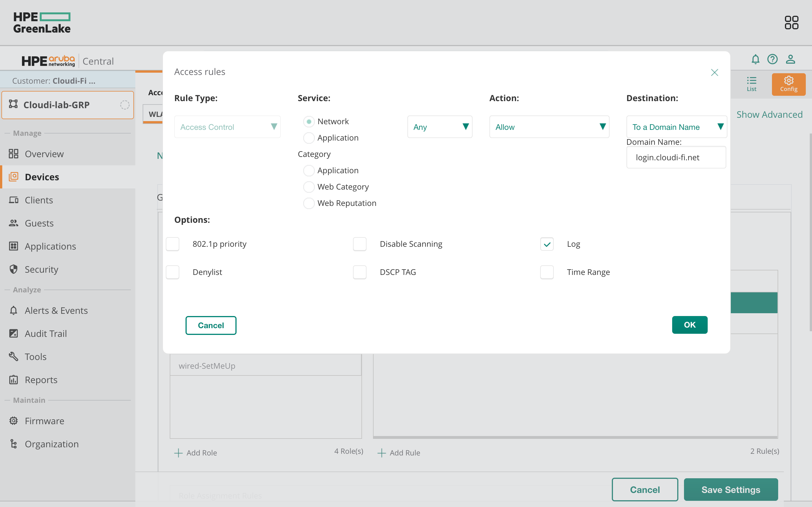The width and height of the screenshot is (812, 507).
Task: Open the service Any dropdown
Action: coord(440,127)
